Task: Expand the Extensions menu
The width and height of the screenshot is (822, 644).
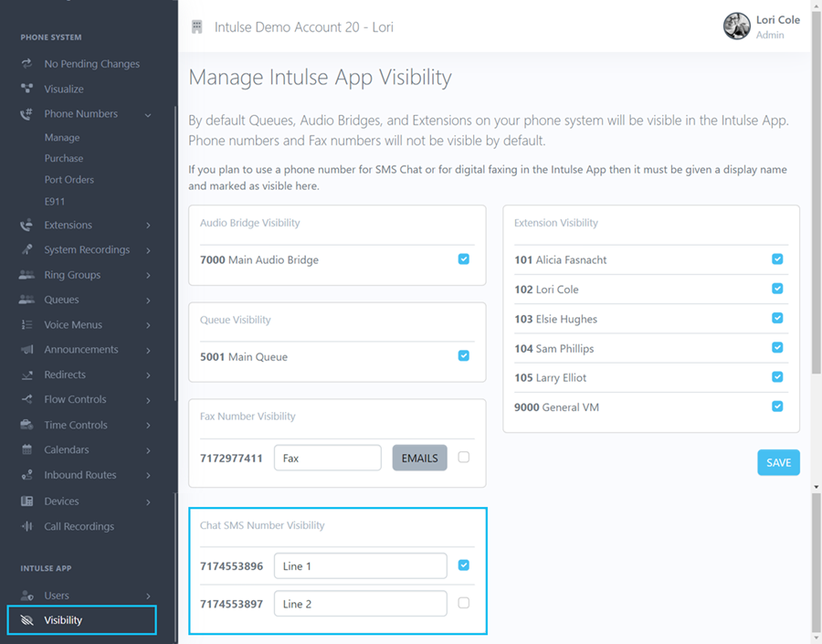Action: [149, 224]
